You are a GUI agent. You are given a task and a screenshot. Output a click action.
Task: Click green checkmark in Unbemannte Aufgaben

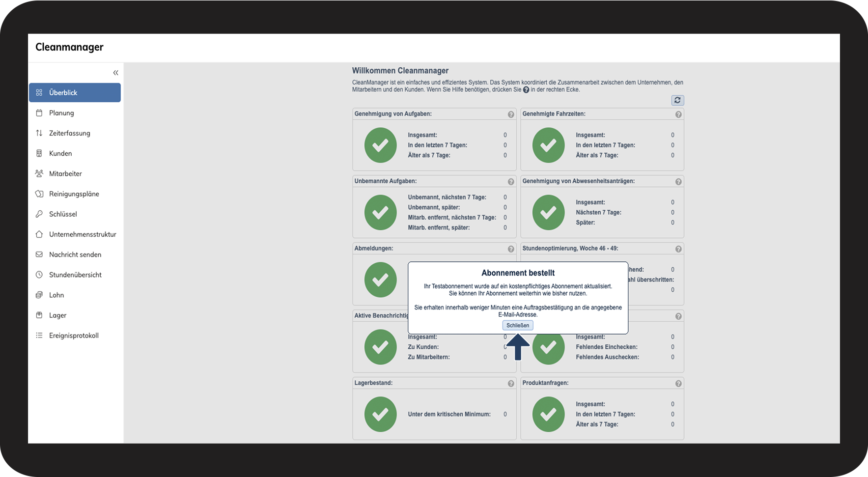point(380,212)
